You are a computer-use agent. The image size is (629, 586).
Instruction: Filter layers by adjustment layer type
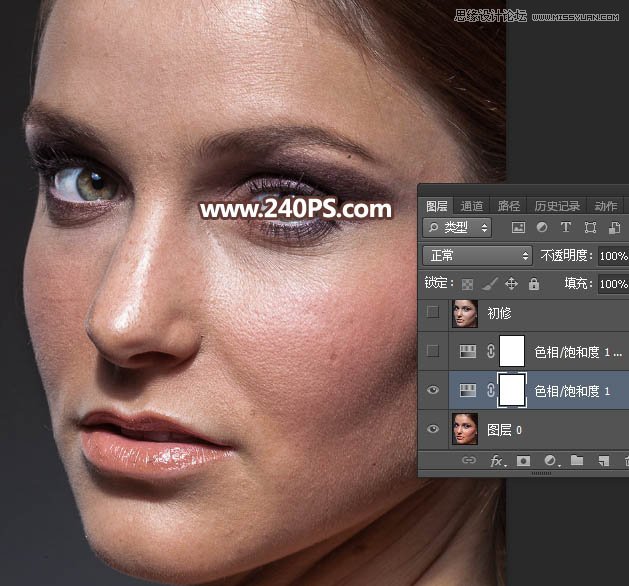tap(542, 227)
